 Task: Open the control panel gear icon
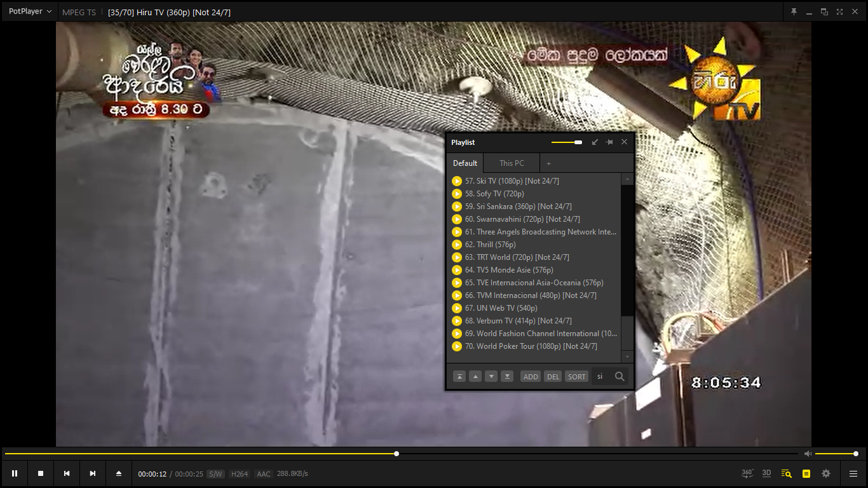pyautogui.click(x=826, y=473)
